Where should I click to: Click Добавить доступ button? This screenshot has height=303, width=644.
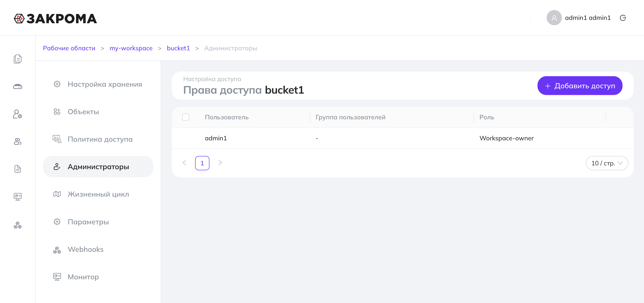click(x=580, y=86)
